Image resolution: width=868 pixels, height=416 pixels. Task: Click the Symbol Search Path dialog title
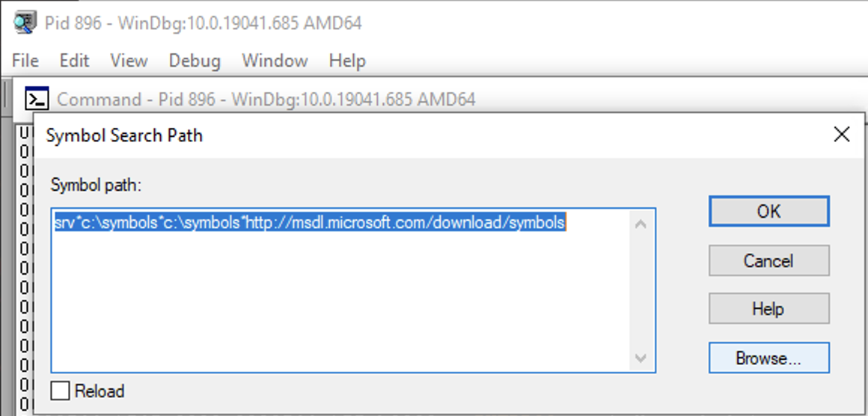point(124,135)
